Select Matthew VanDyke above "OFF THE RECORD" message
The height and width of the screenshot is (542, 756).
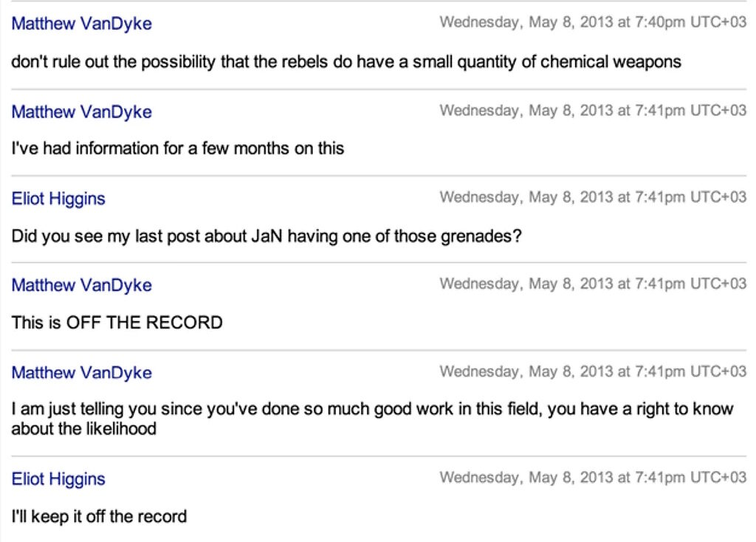click(81, 284)
